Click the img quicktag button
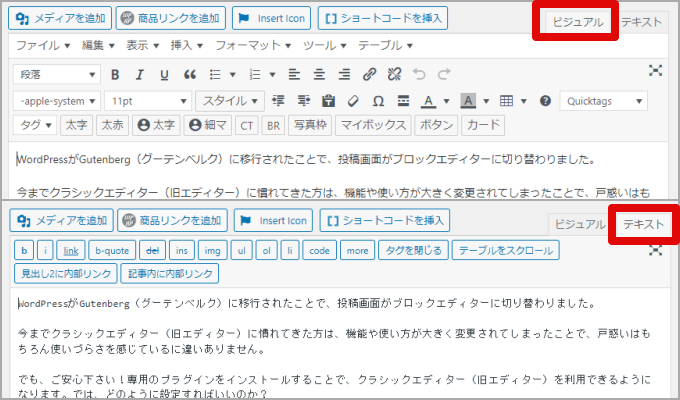Screen dimensions: 680x400 [212, 250]
